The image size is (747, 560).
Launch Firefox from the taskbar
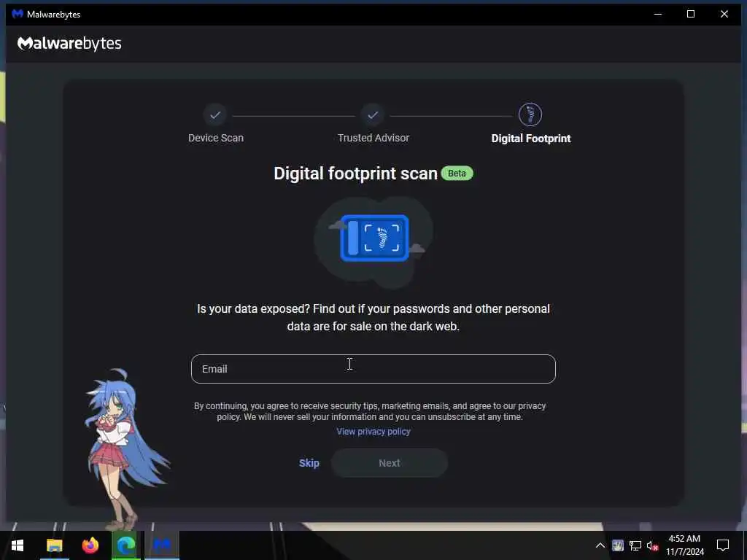(x=90, y=545)
